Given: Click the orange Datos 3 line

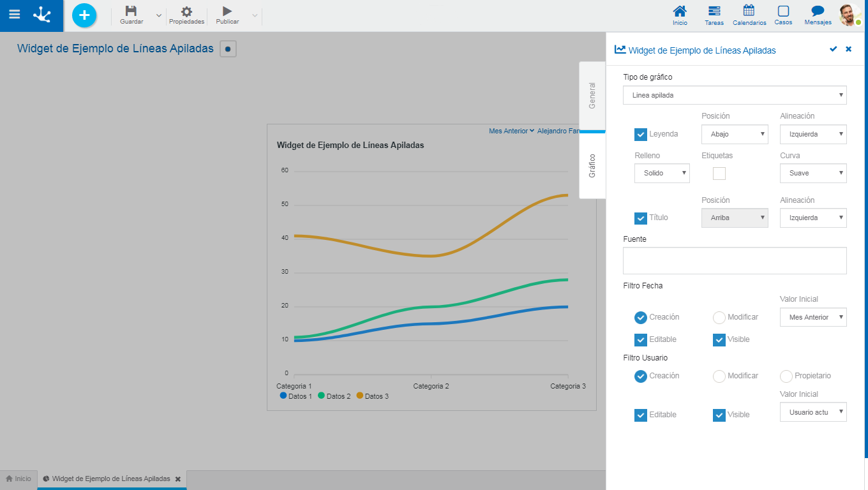Looking at the screenshot, I should (431, 255).
